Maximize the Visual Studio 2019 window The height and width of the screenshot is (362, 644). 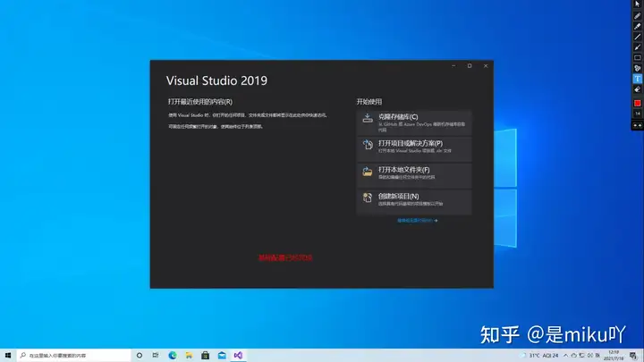(470, 65)
